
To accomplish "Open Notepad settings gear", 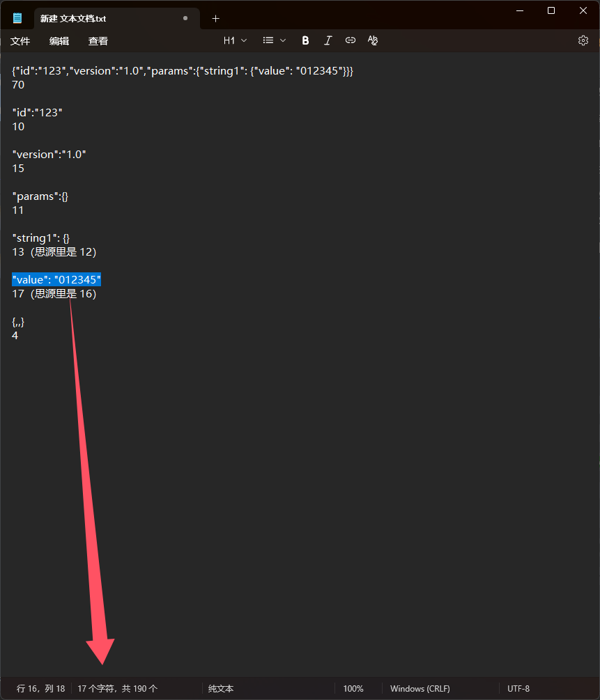I will pyautogui.click(x=583, y=40).
